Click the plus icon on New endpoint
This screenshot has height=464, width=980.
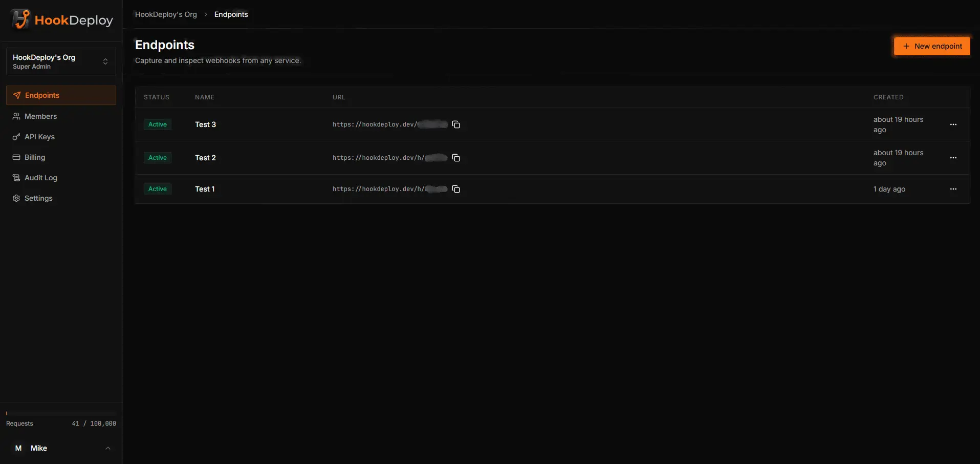(x=906, y=46)
